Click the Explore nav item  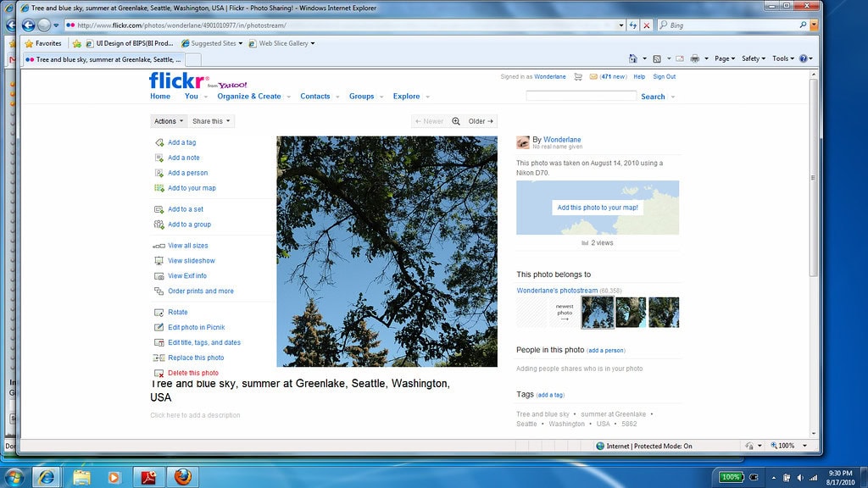pos(406,97)
